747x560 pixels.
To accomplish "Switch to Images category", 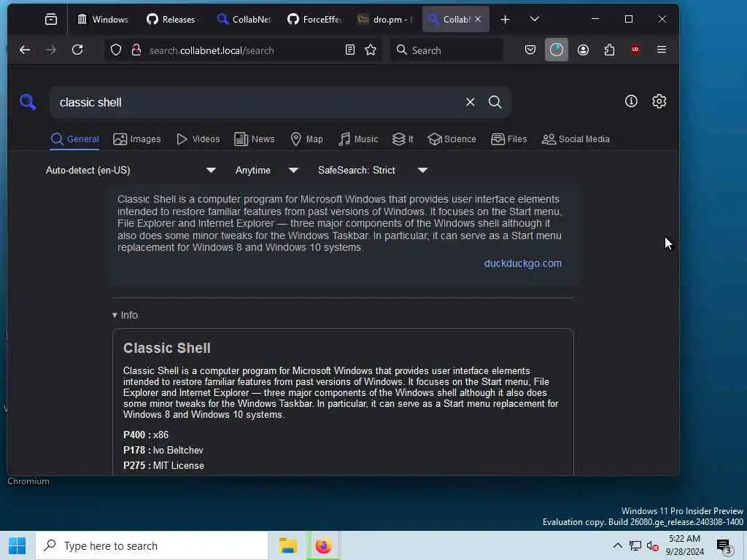I will pyautogui.click(x=136, y=139).
